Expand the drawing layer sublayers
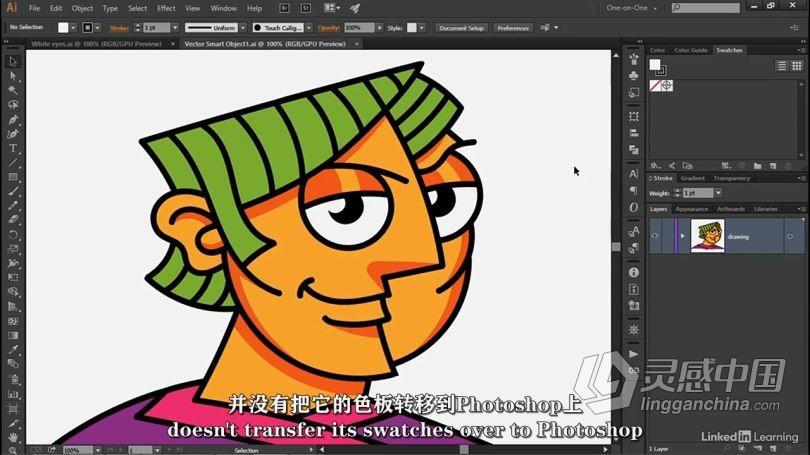This screenshot has width=810, height=455. (682, 236)
